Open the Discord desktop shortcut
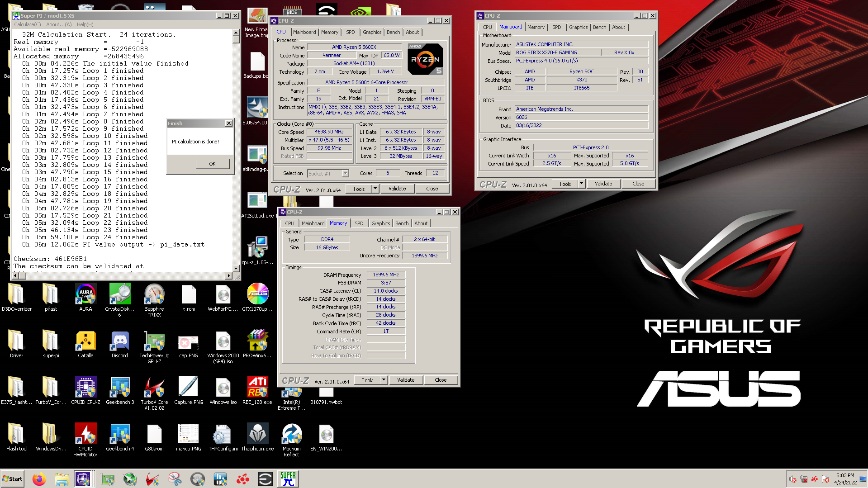The height and width of the screenshot is (488, 868). point(120,344)
